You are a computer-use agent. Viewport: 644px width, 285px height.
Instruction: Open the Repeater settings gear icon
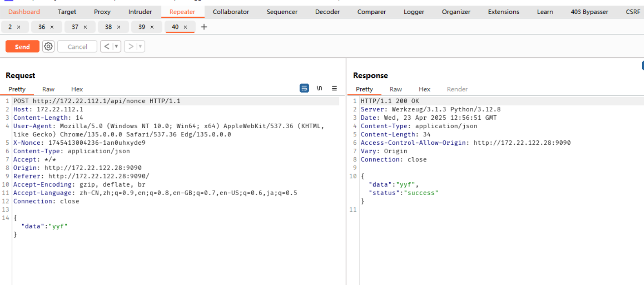coord(48,46)
